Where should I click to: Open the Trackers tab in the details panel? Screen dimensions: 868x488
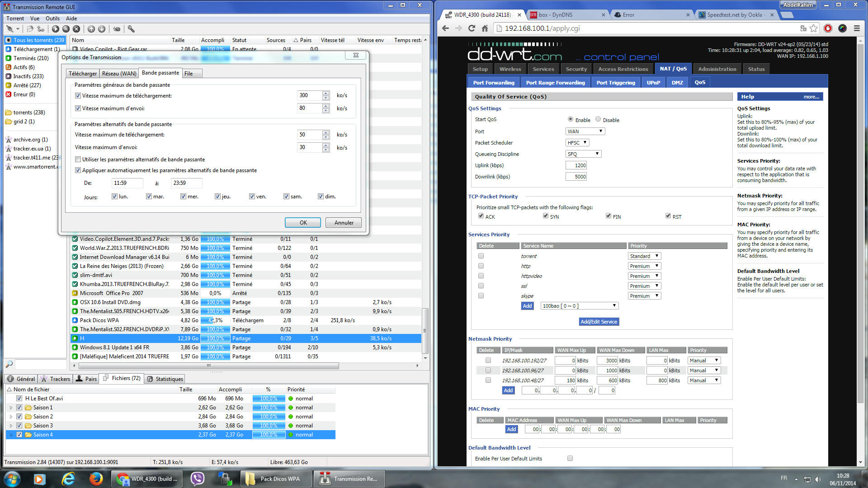(56, 379)
